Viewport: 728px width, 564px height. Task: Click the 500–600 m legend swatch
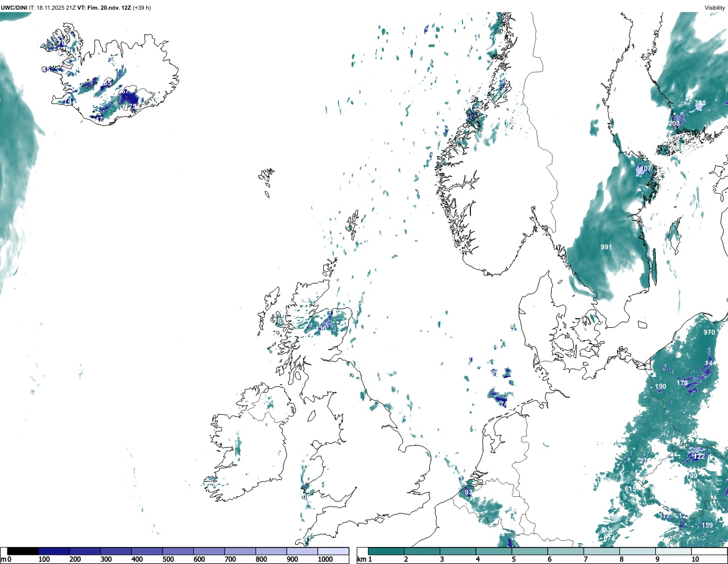click(x=178, y=551)
